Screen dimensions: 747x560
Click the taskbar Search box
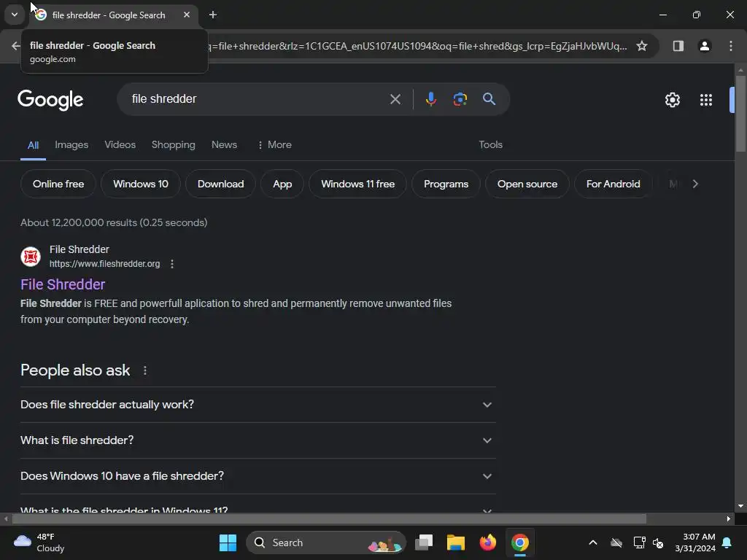[326, 542]
